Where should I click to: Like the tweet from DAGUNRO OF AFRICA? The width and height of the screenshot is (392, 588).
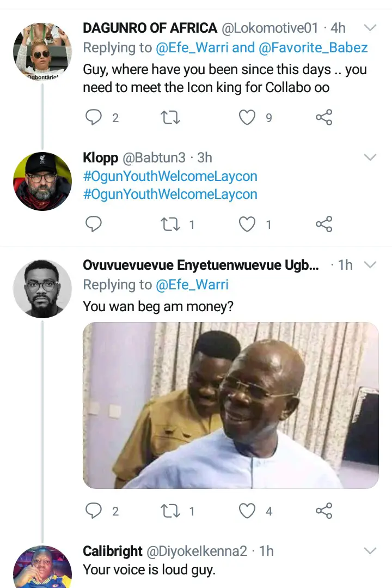[248, 117]
